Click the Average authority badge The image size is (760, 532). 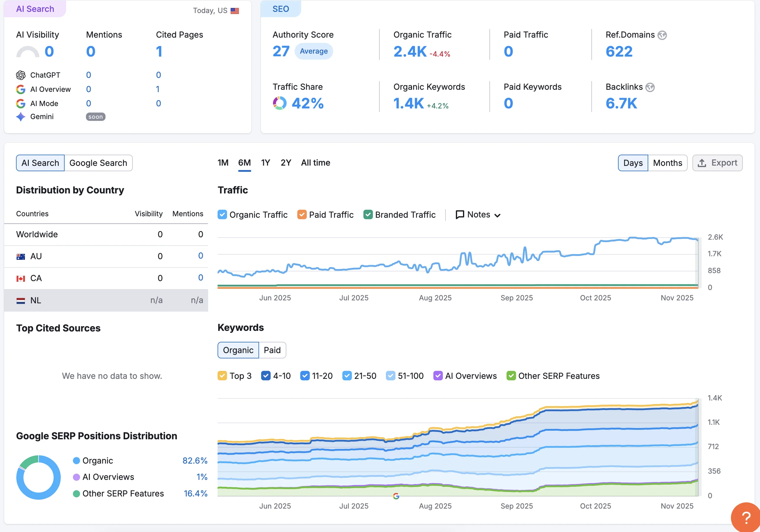click(x=314, y=51)
